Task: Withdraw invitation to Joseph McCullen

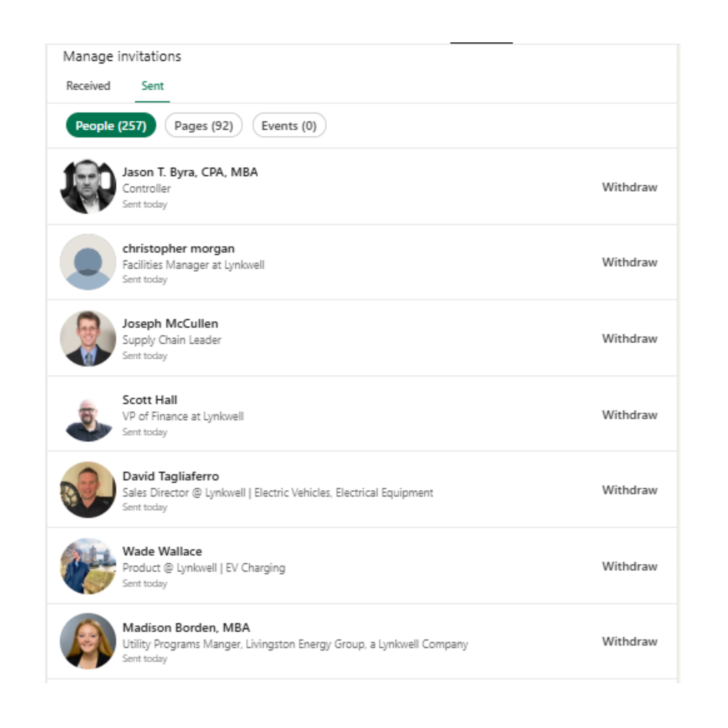Action: pyautogui.click(x=630, y=339)
